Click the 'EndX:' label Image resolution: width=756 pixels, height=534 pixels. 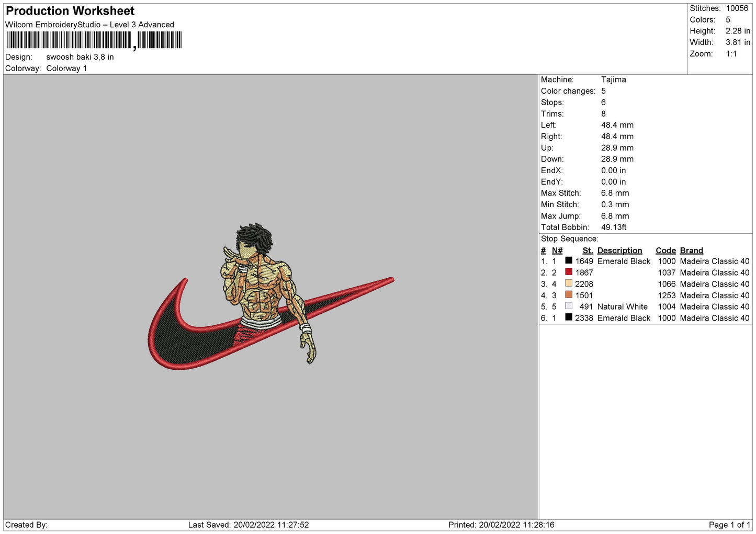(x=552, y=171)
